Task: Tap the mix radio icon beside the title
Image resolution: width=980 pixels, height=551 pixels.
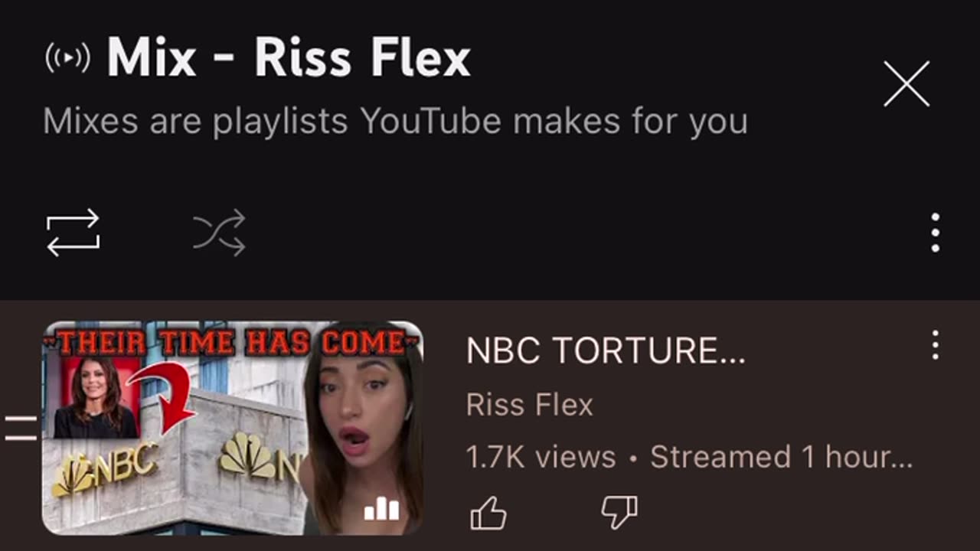Action: (x=67, y=58)
